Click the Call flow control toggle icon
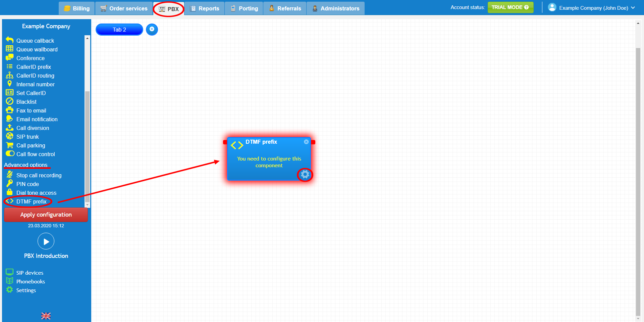 tap(10, 154)
